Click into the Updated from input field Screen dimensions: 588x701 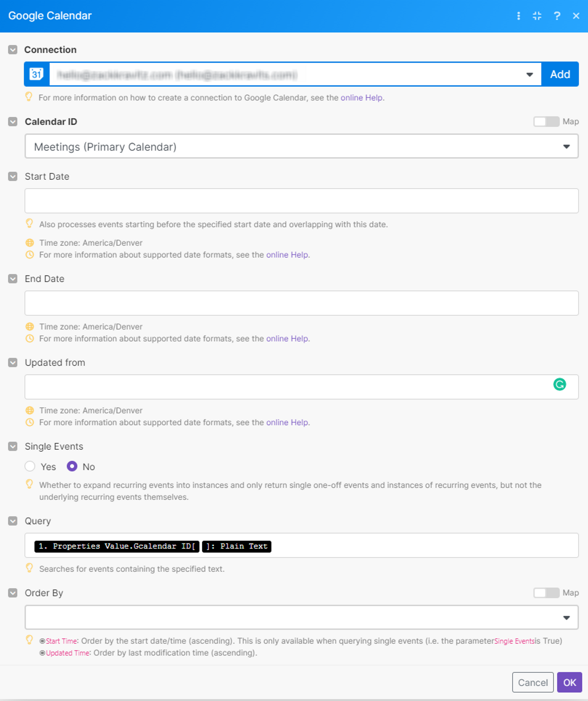tap(302, 387)
